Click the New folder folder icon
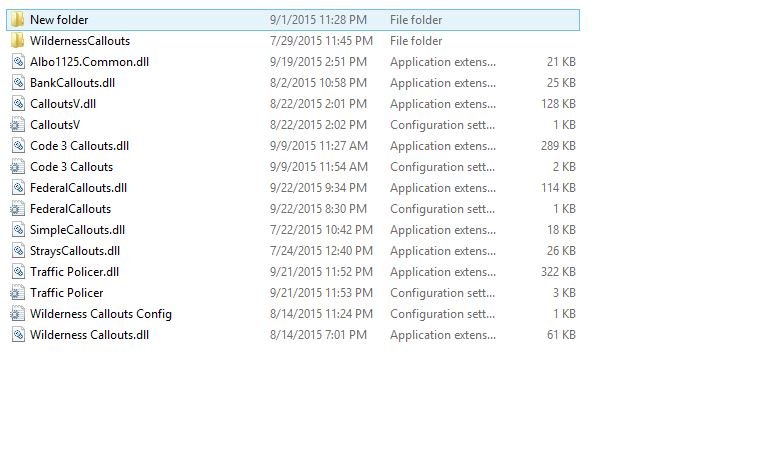Screen dimensions: 768x464 click(18, 20)
